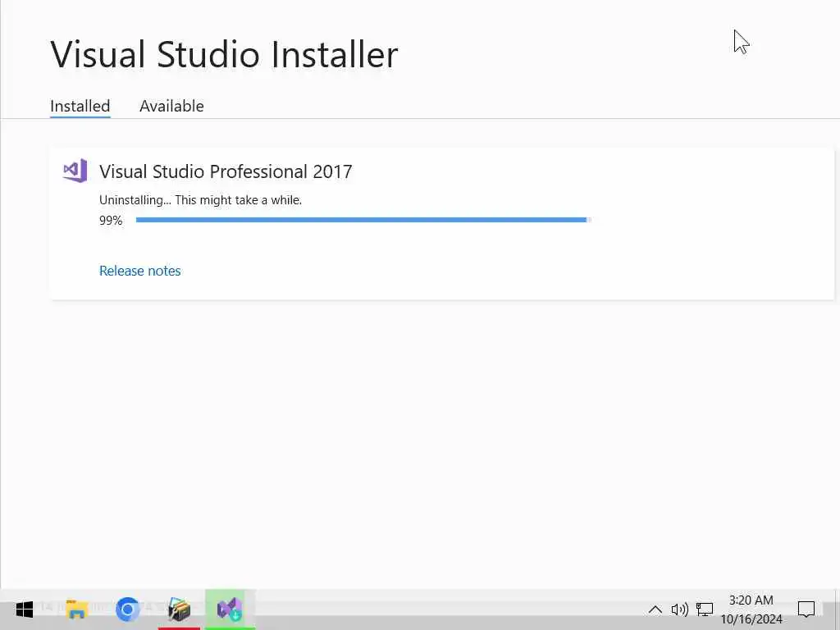Focus Visual Studio Installer taskbar icon
Viewport: 840px width, 630px height.
coord(230,609)
